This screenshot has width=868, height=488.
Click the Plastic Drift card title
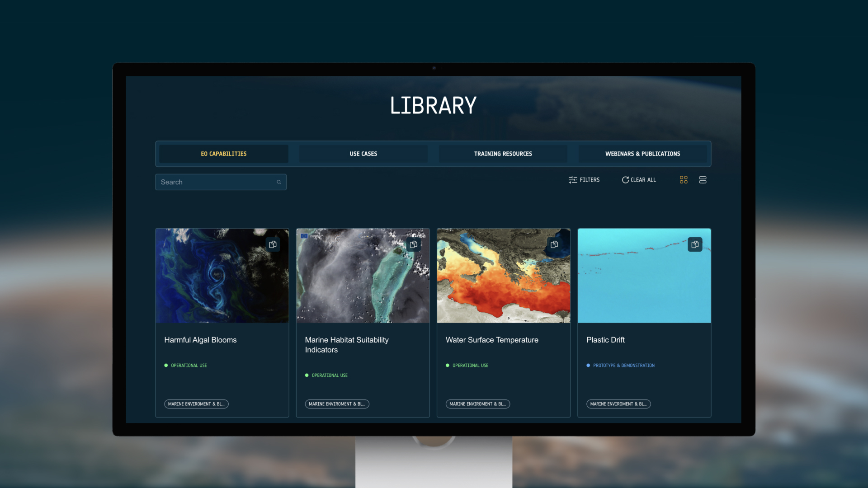point(605,340)
